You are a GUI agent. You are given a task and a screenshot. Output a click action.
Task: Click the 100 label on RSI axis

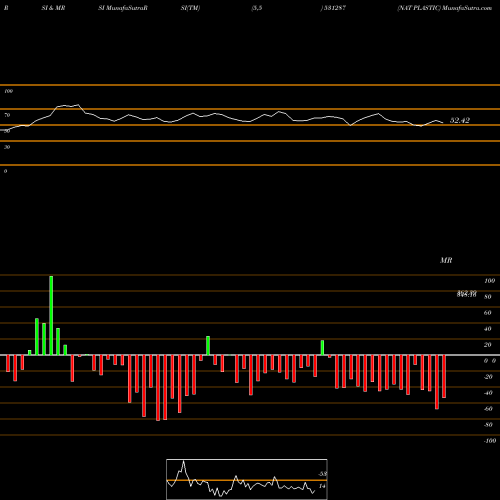(x=8, y=91)
